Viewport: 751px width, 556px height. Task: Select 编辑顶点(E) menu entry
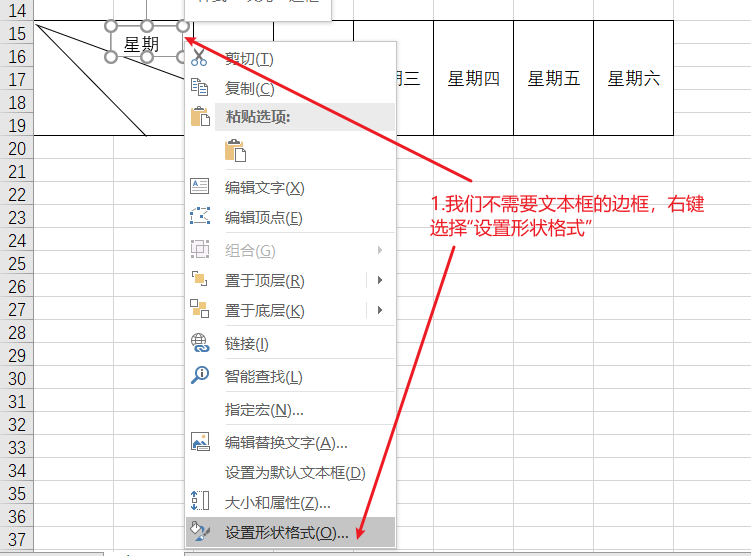tap(290, 217)
